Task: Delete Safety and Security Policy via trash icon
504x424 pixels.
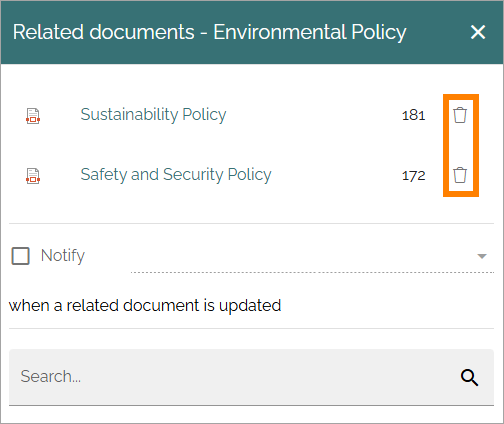Action: 460,175
